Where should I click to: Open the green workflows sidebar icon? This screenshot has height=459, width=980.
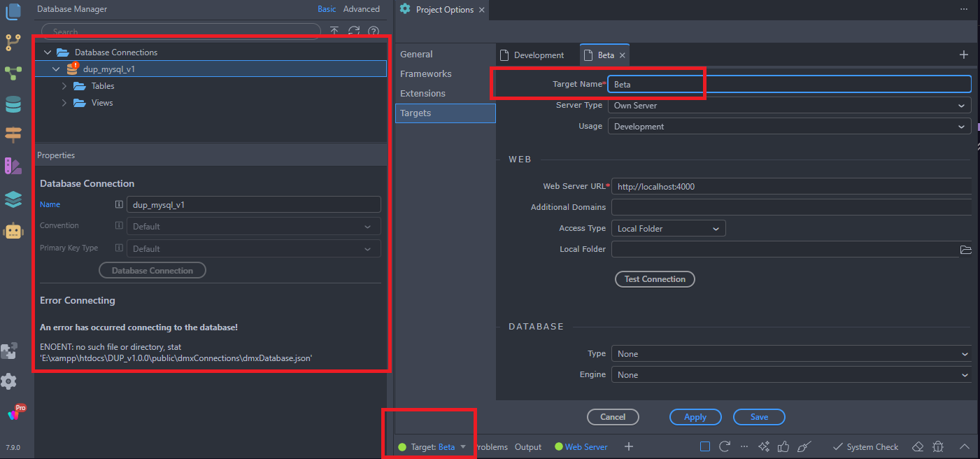(x=13, y=73)
